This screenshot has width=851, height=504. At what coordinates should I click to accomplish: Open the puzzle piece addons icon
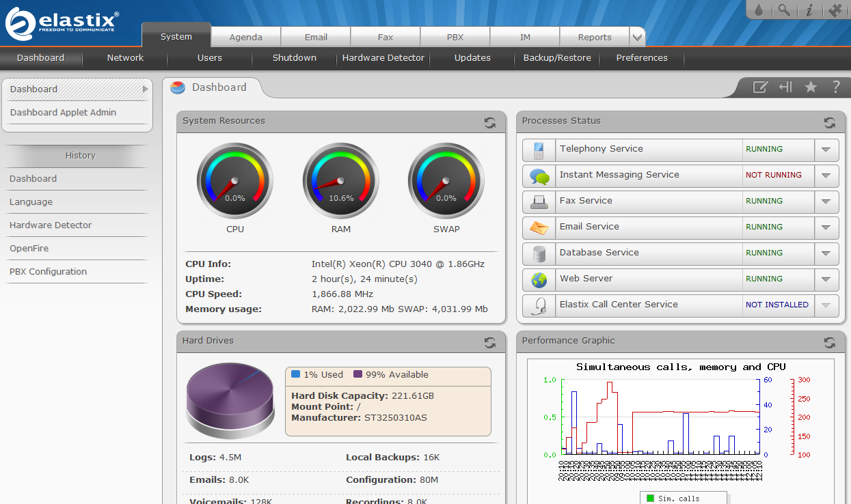[835, 10]
